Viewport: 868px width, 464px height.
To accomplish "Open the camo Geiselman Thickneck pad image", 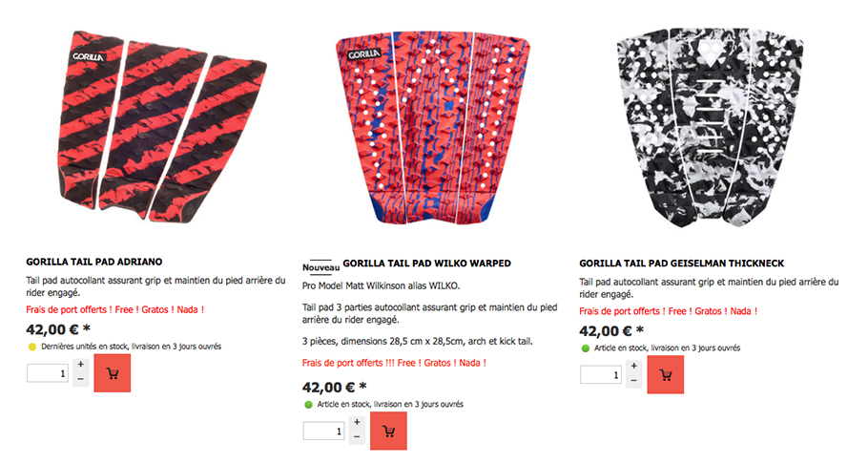I will point(711,127).
